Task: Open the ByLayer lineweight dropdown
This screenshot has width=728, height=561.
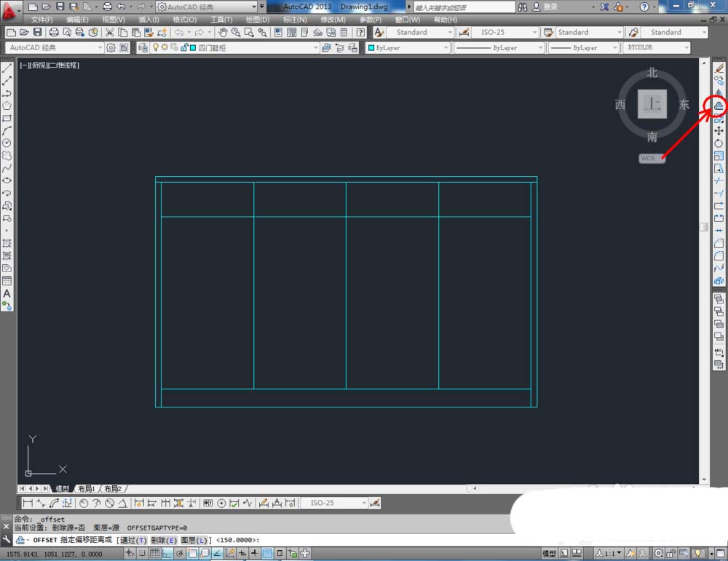Action: [x=584, y=48]
